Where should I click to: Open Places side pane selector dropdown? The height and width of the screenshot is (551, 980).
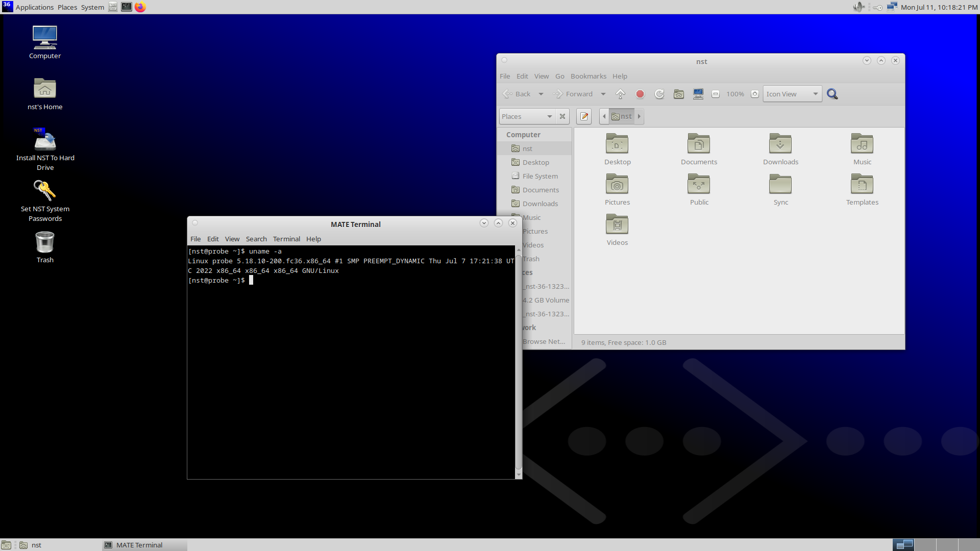coord(527,116)
